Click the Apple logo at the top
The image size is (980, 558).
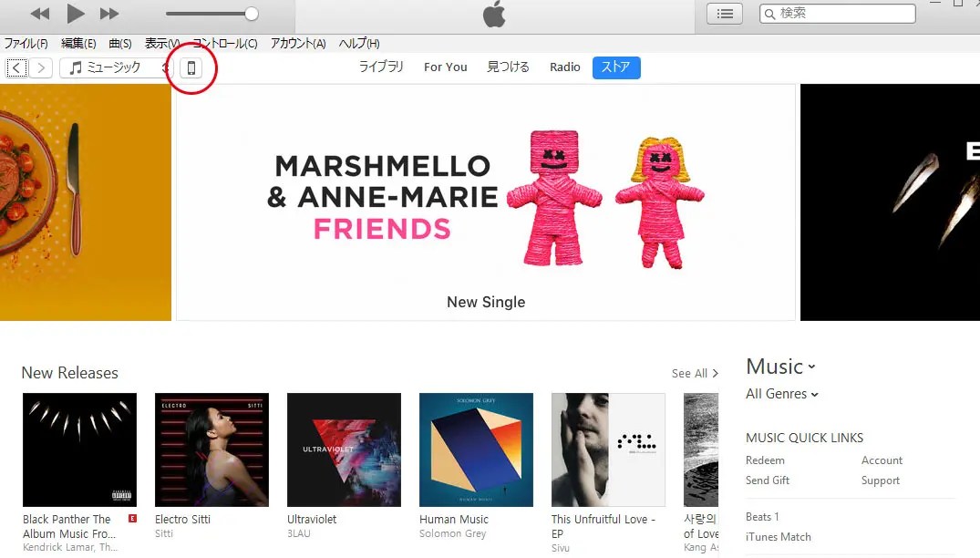point(494,15)
